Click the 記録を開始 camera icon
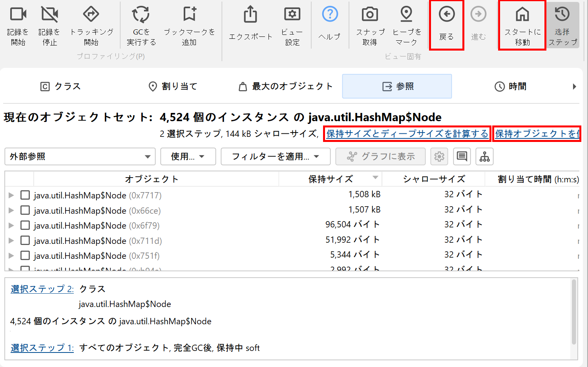Screen dimensions: 588x367 18,15
